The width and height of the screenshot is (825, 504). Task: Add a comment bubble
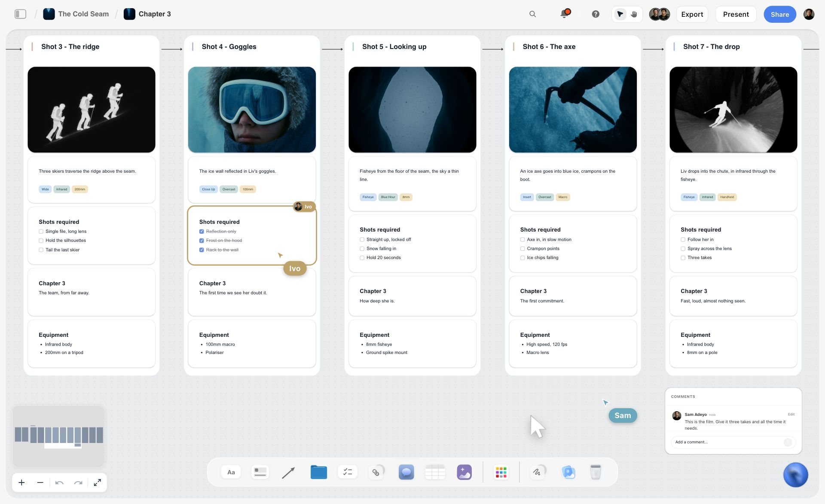(406, 472)
